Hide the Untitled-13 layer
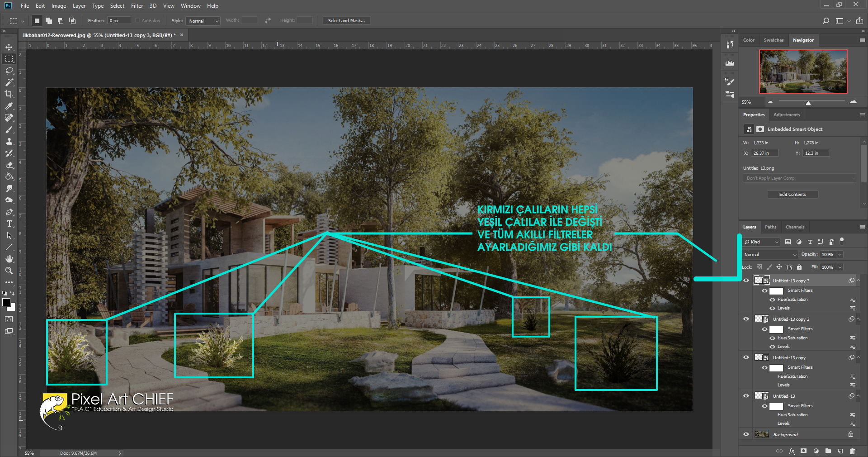This screenshot has height=457, width=868. tap(746, 396)
